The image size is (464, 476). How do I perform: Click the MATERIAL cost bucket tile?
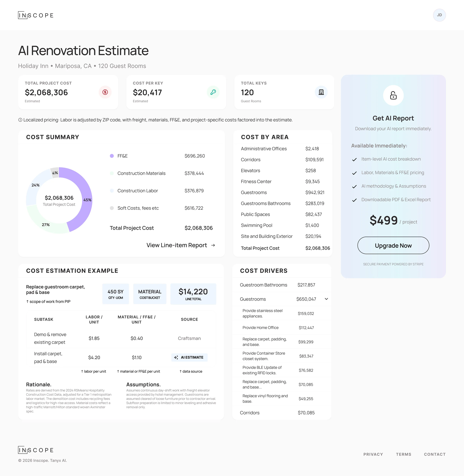[150, 294]
